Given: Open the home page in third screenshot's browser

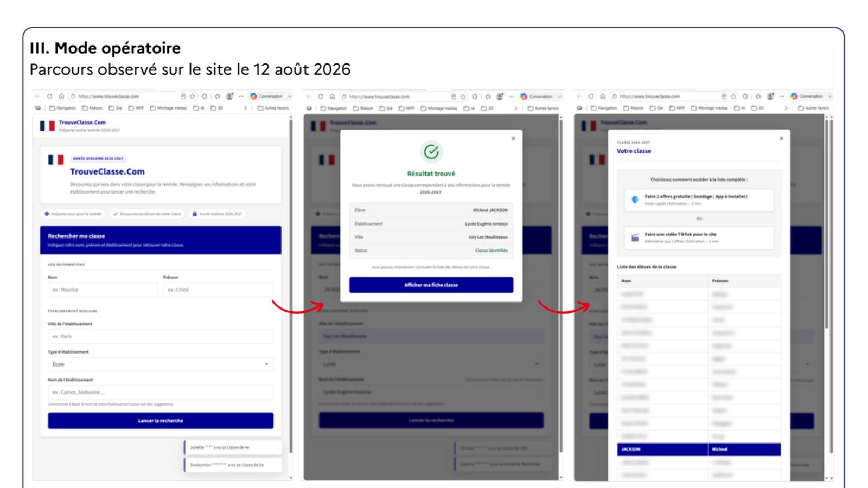Looking at the screenshot, I should (x=603, y=97).
